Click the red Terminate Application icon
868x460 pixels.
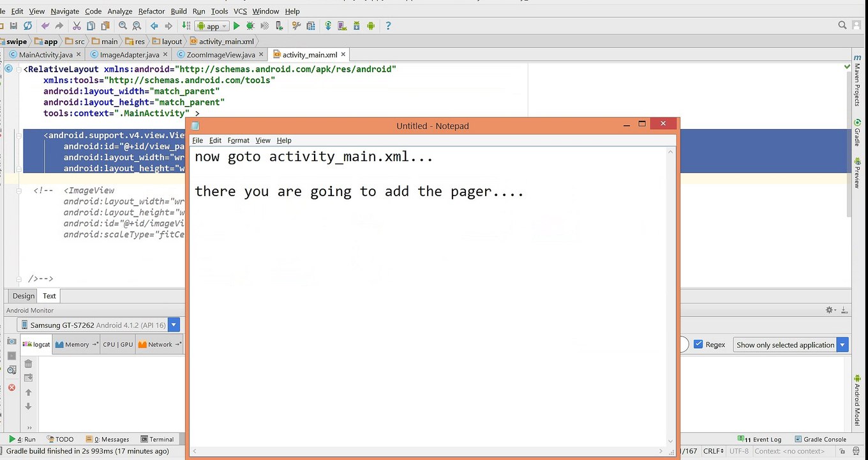[11, 388]
